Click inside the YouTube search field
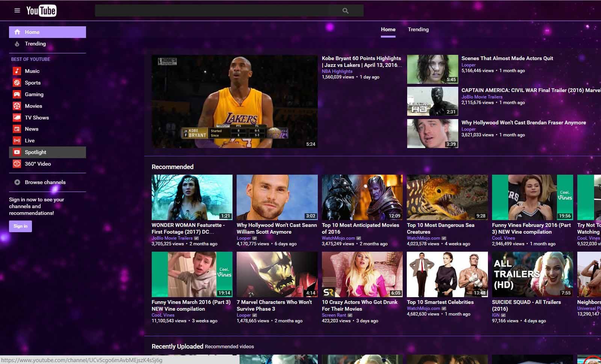The image size is (601, 364). point(212,11)
